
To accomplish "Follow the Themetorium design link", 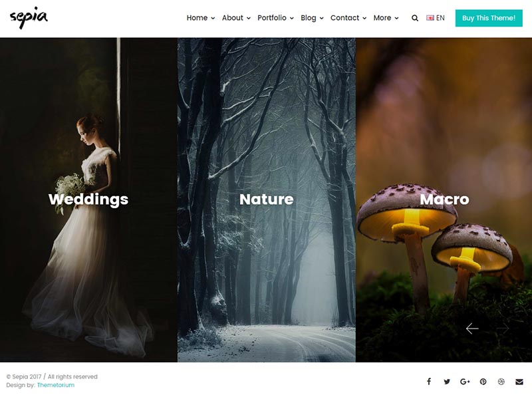I will 56,385.
